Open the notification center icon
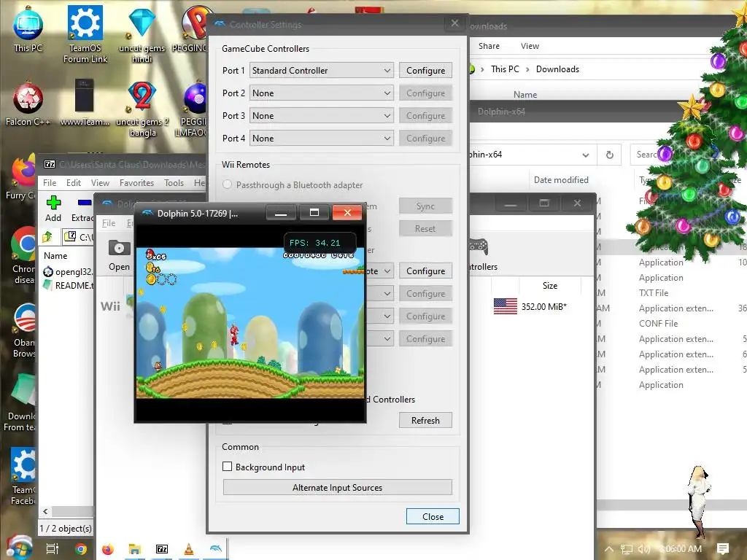This screenshot has height=560, width=747. 723,549
